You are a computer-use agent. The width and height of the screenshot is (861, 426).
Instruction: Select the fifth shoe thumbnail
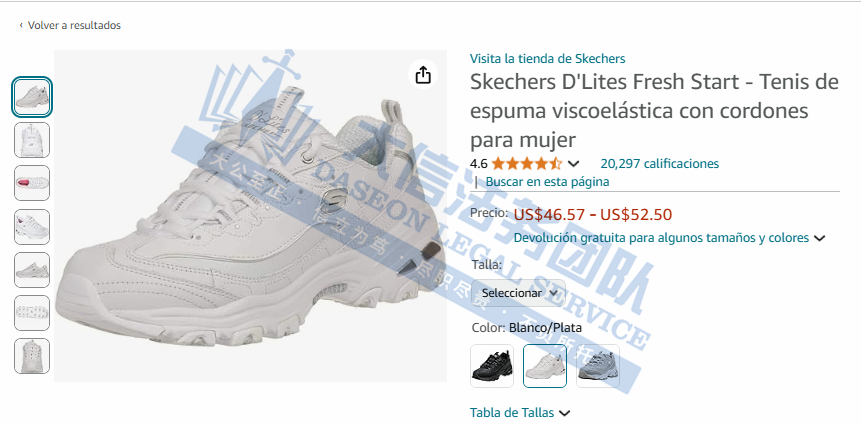point(32,270)
